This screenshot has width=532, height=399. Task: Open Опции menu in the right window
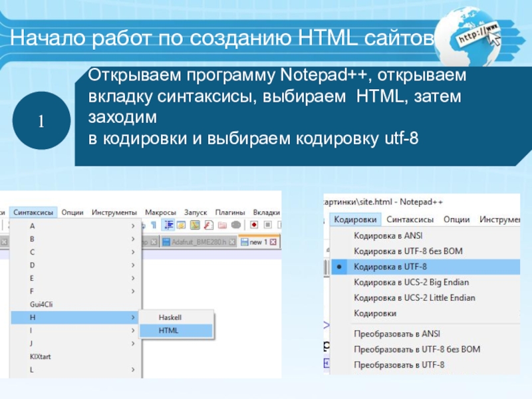coord(457,219)
